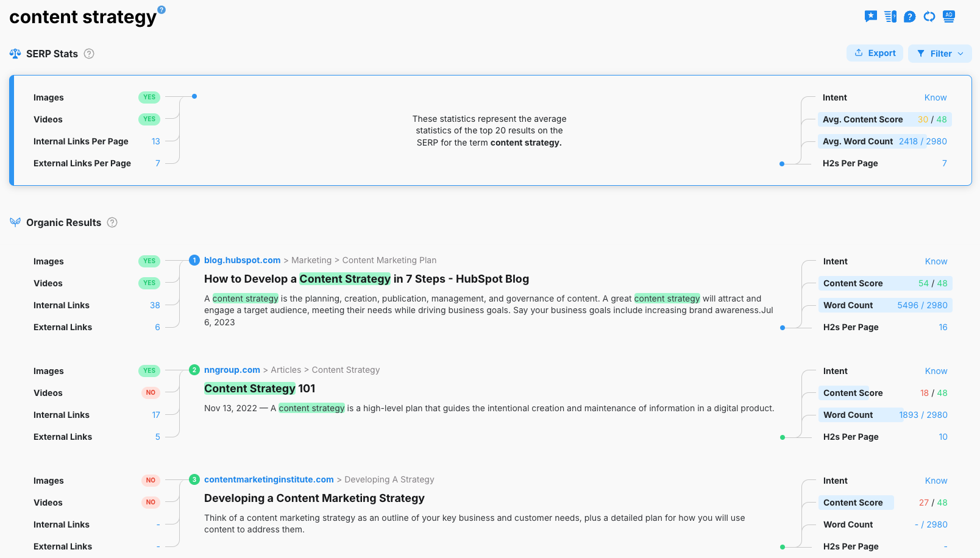
Task: Click nngroup Word Count 1893 / 2980 value
Action: point(923,415)
